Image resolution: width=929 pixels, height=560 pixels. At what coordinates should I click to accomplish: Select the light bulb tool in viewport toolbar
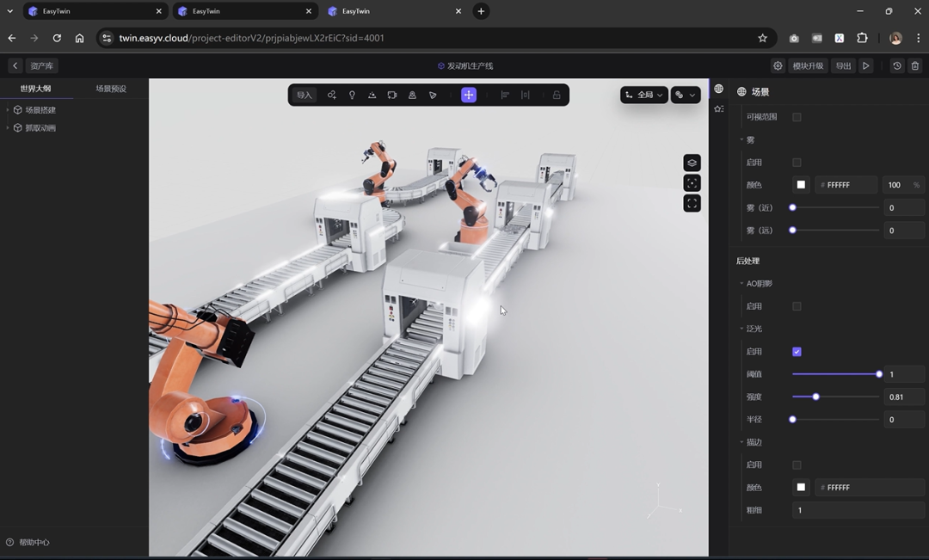click(352, 95)
